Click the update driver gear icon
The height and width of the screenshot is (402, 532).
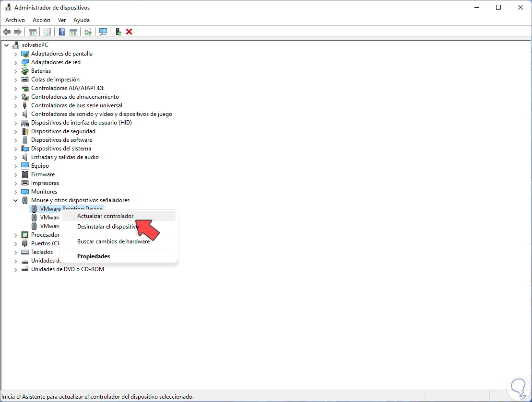(x=88, y=32)
